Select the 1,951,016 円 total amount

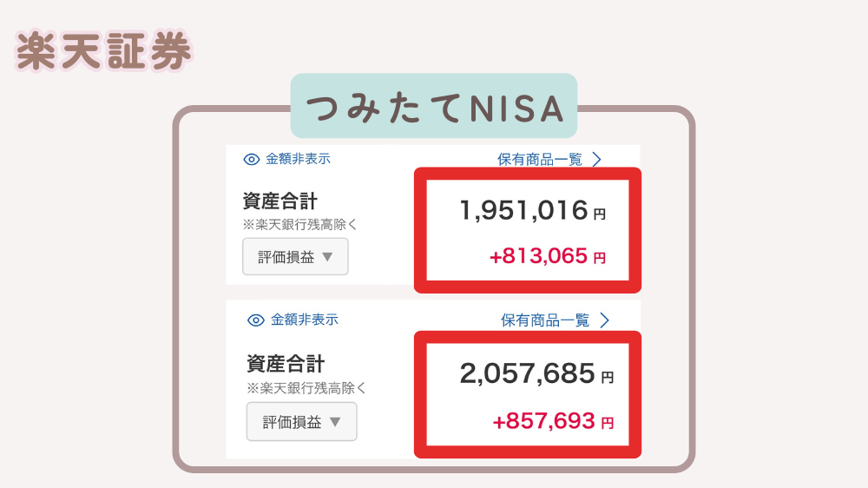tap(533, 210)
